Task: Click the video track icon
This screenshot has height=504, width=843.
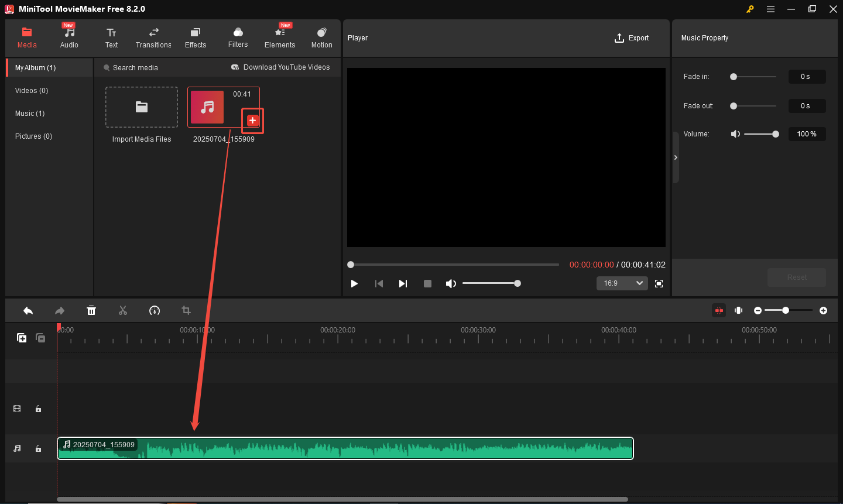Action: [x=17, y=409]
